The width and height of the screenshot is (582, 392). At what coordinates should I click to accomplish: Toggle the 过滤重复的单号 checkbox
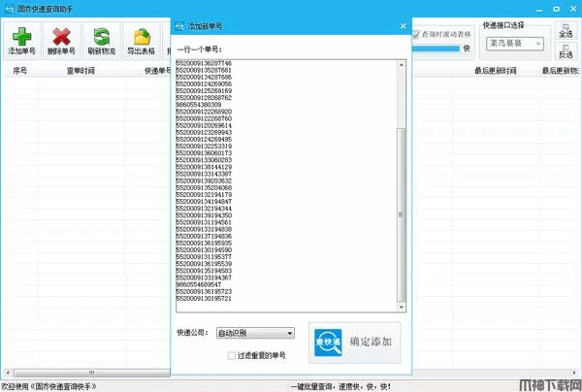[232, 356]
